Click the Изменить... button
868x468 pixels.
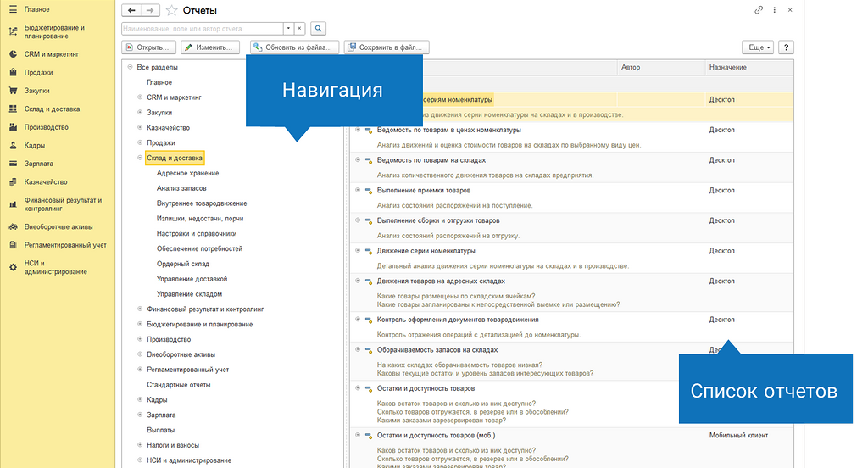[x=210, y=47]
